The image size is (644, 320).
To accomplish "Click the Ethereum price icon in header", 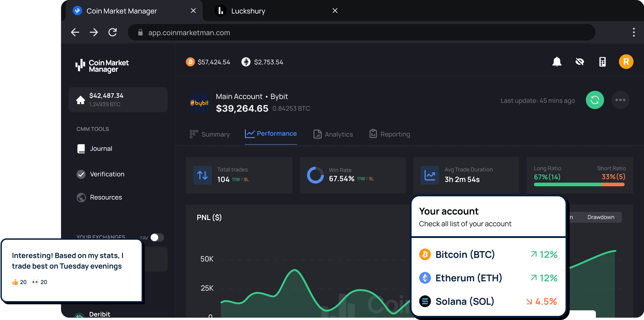I will [246, 62].
